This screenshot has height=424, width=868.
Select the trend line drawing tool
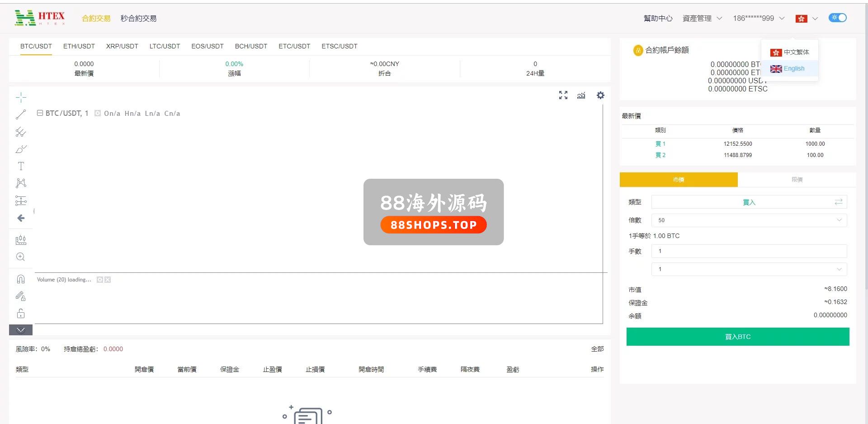(21, 114)
